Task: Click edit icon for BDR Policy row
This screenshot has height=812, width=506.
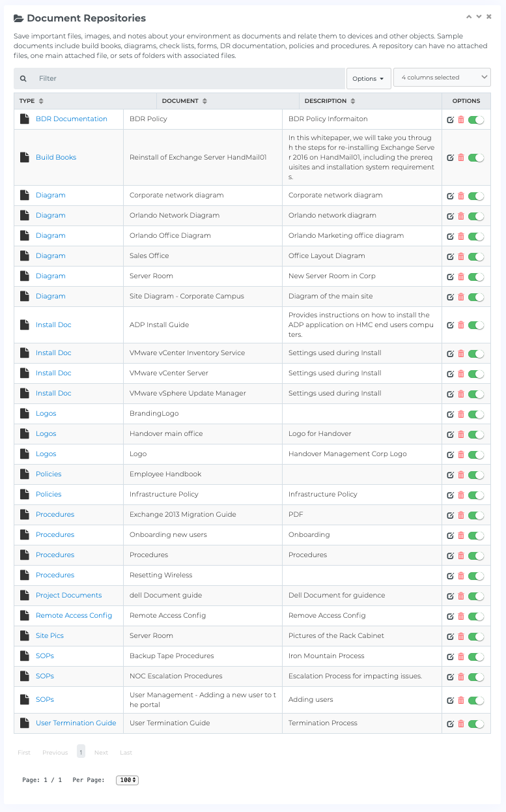Action: click(x=450, y=120)
